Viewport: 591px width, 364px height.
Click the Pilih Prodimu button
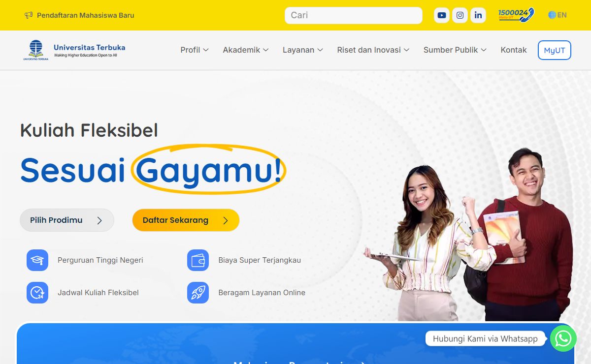point(67,220)
